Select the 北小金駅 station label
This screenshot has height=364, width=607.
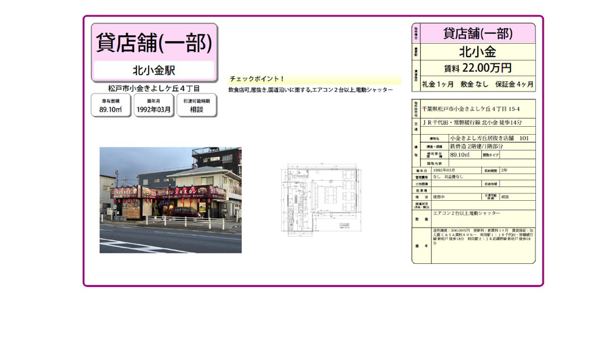(154, 70)
